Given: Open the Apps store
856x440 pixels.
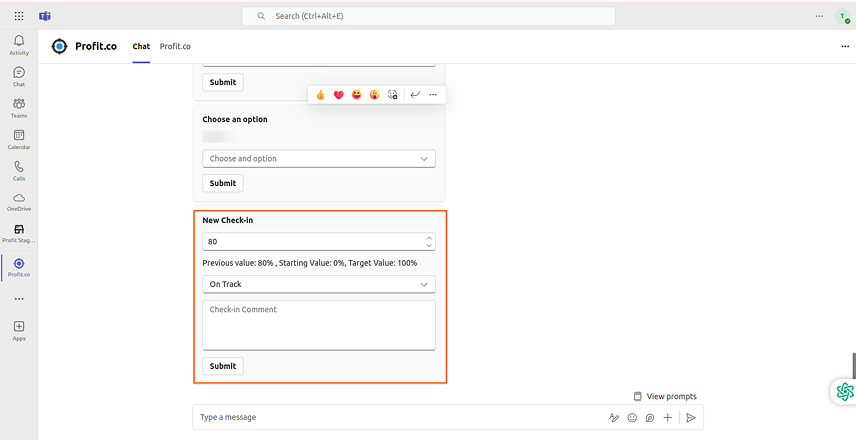Looking at the screenshot, I should pos(19,330).
